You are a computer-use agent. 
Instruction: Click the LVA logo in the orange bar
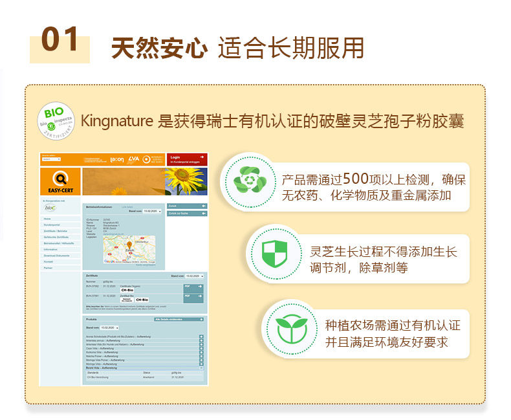(134, 159)
